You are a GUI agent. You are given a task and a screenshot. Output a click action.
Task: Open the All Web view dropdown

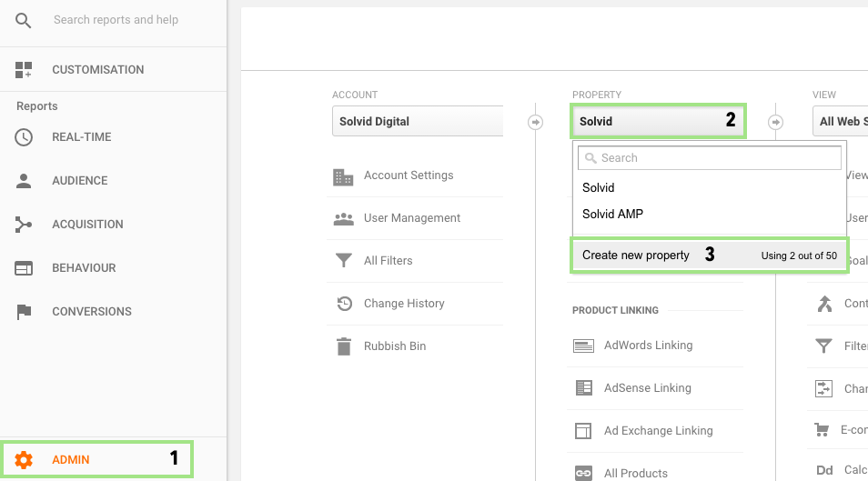[x=840, y=121]
